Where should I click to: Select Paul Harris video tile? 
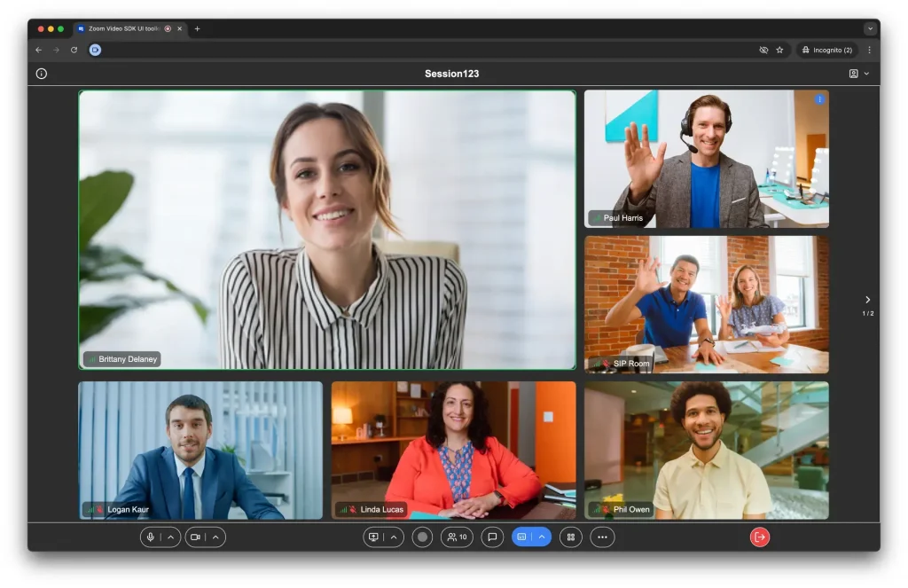pos(706,158)
